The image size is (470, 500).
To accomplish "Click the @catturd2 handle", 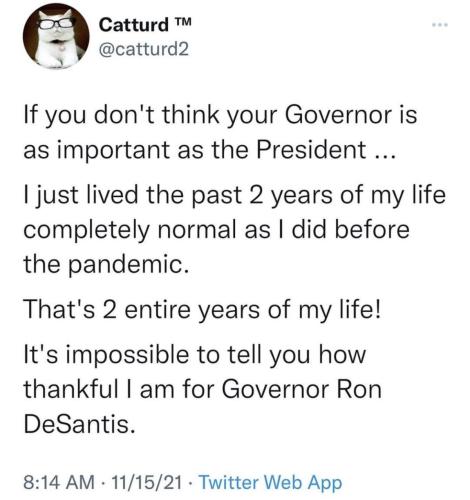I will click(x=144, y=50).
